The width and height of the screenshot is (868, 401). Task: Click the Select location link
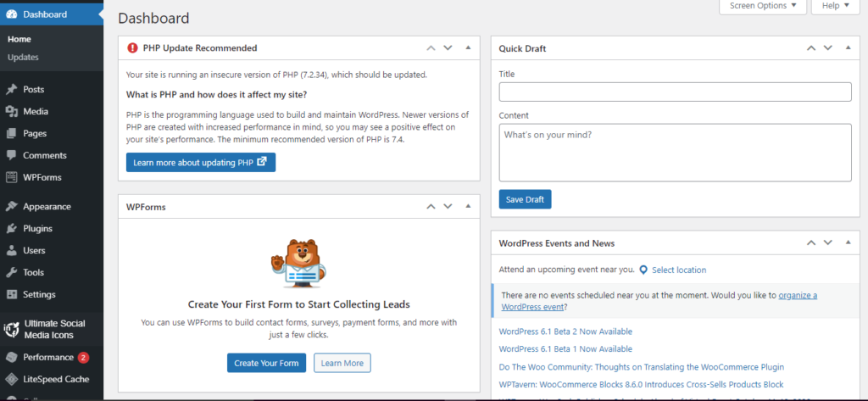[x=679, y=270]
